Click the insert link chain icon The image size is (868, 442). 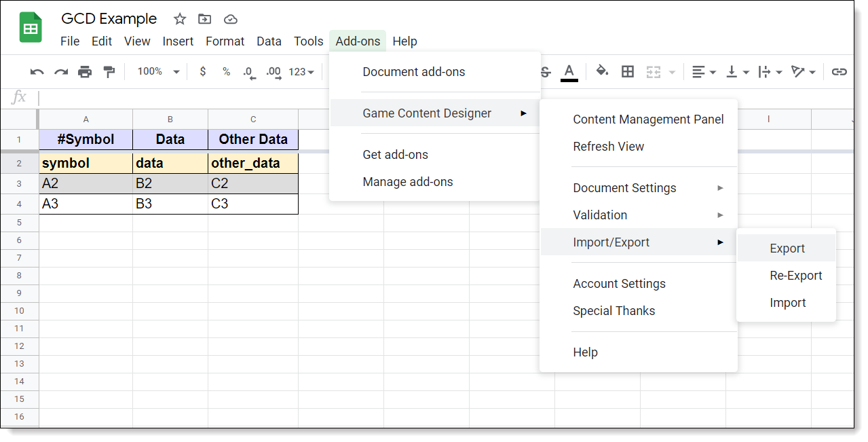(x=839, y=71)
